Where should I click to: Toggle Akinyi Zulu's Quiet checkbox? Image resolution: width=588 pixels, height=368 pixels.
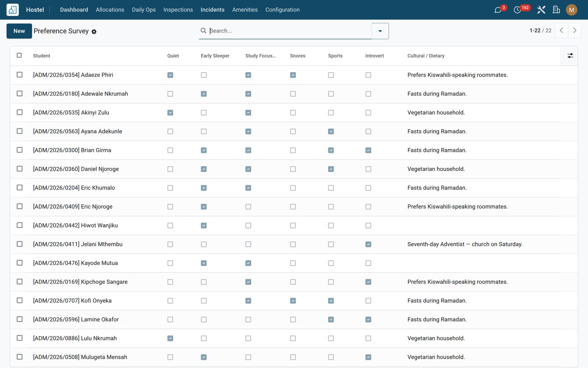(x=170, y=113)
